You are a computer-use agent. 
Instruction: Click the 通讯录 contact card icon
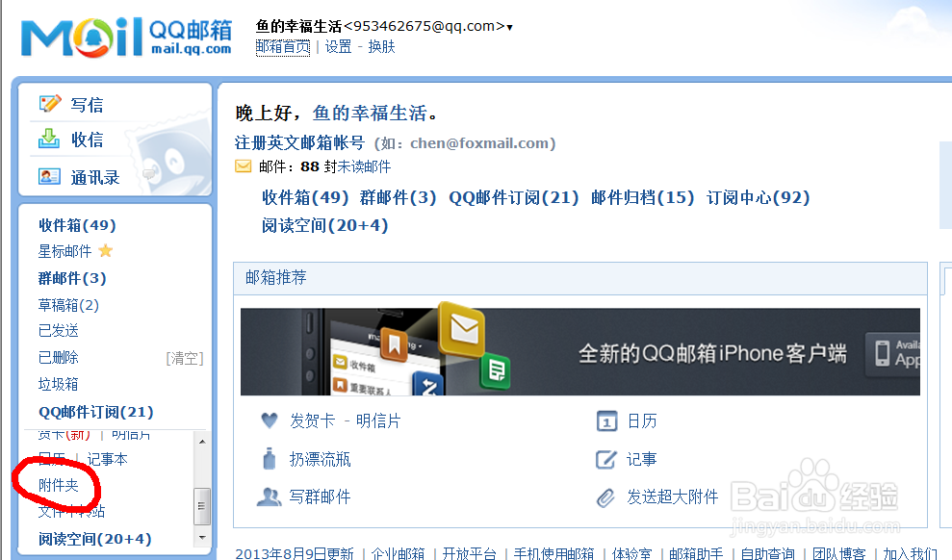point(49,176)
